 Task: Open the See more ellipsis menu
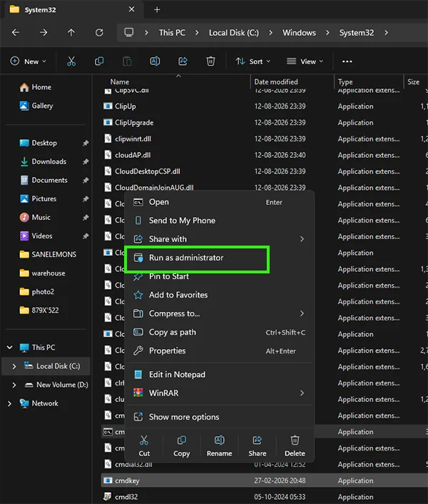click(347, 61)
